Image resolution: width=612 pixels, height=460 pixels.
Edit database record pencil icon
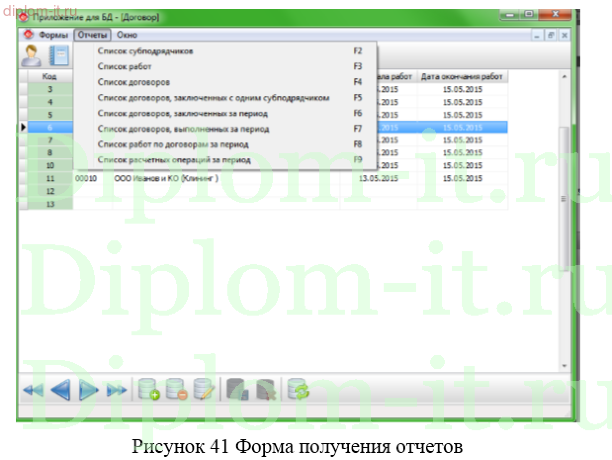click(204, 389)
